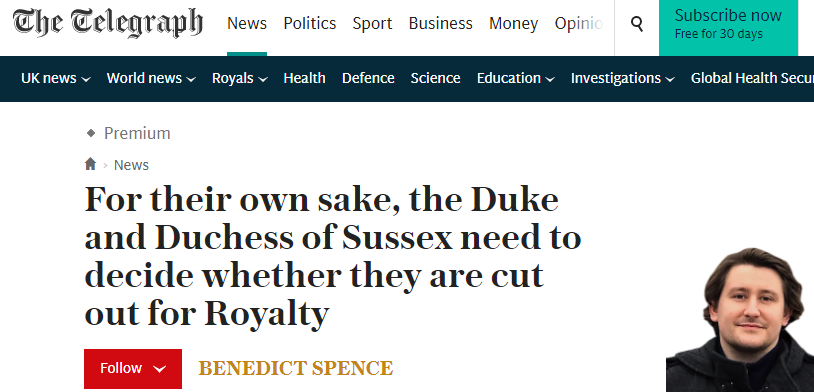Open Follow button dropdown chevron

tap(160, 369)
